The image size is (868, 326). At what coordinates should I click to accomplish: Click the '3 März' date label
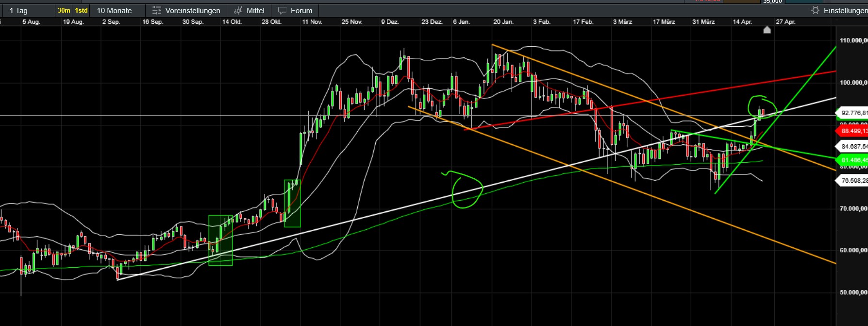(622, 22)
